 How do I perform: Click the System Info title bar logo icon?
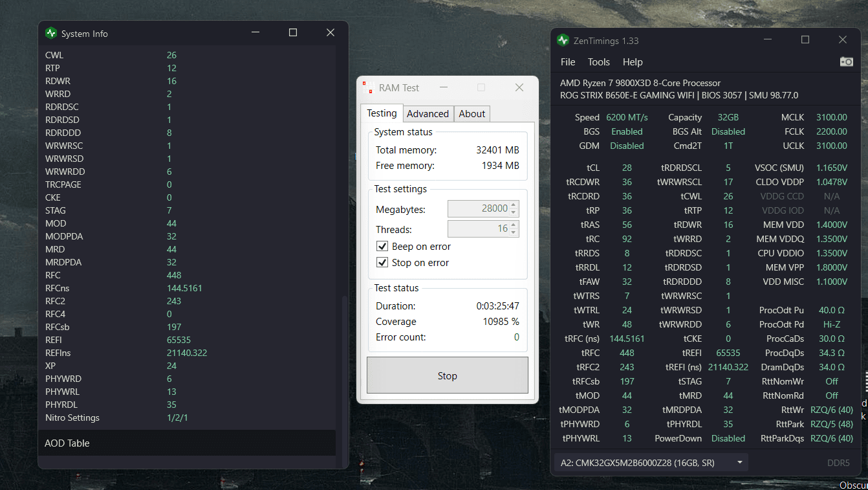(50, 33)
